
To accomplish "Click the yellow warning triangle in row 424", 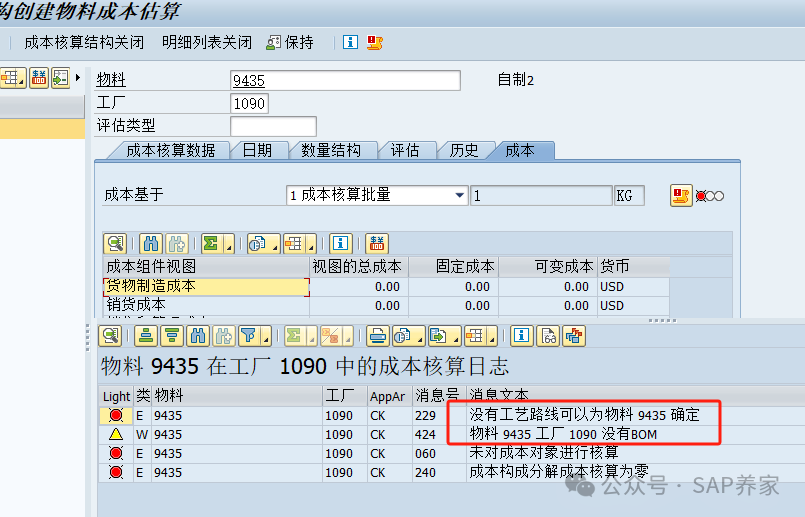I will tap(116, 434).
